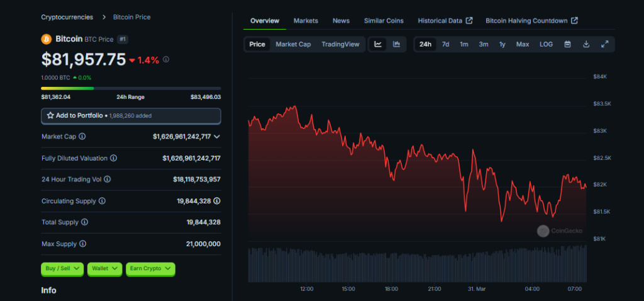Set chart range to 7d
644x301 pixels.
tap(446, 45)
